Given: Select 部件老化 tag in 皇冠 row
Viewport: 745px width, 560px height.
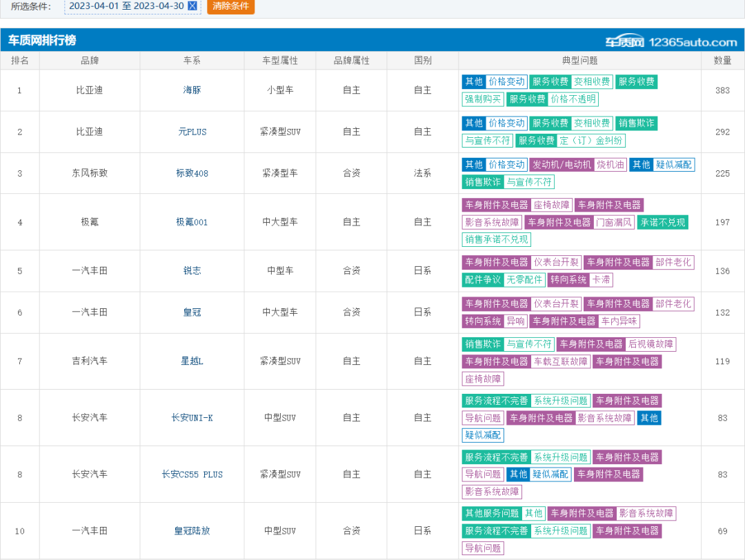Looking at the screenshot, I should tap(673, 303).
